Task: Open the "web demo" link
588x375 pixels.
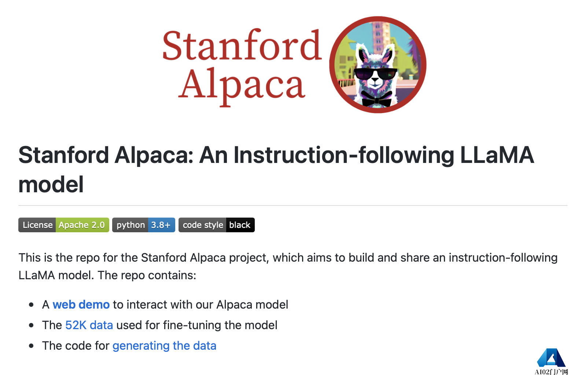Action: 81,305
